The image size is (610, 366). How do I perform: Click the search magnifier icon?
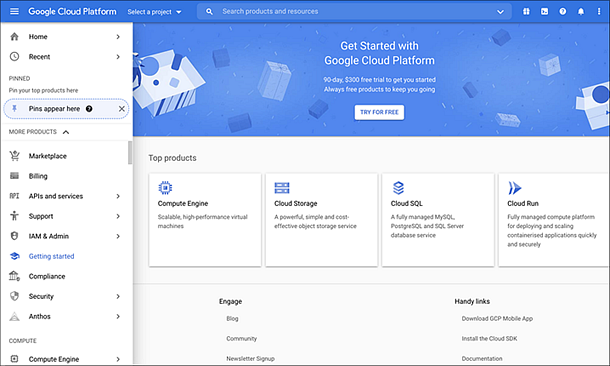point(209,12)
